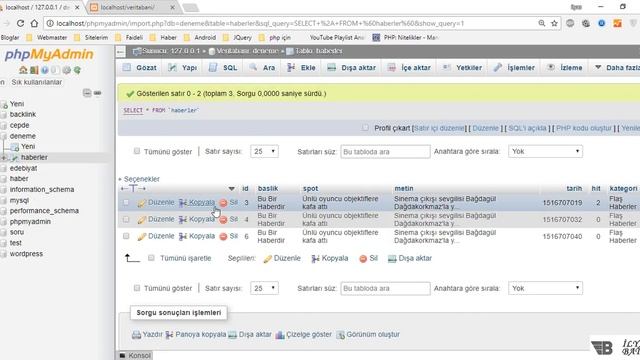Click the copy icon for row id 4
This screenshot has width=640, height=360.
coord(183,220)
